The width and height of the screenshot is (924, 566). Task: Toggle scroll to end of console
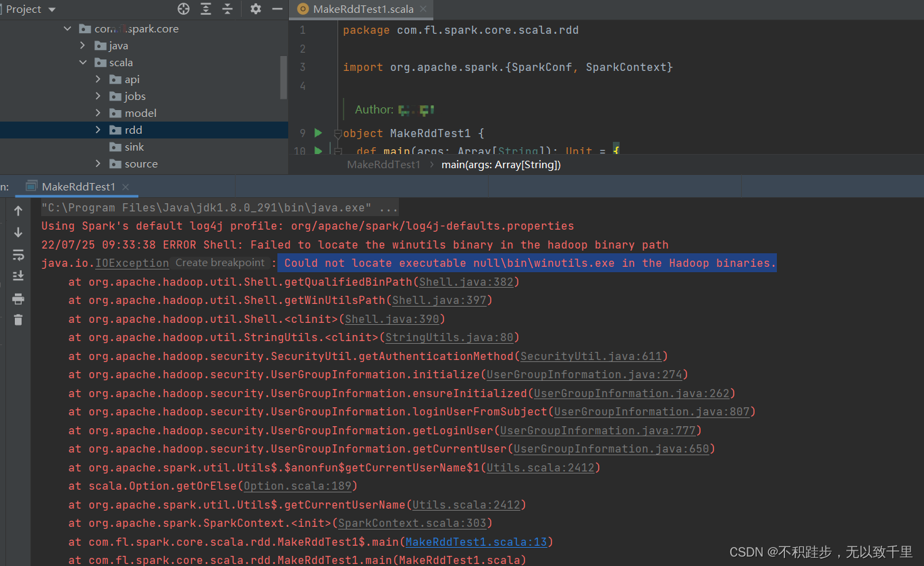18,276
